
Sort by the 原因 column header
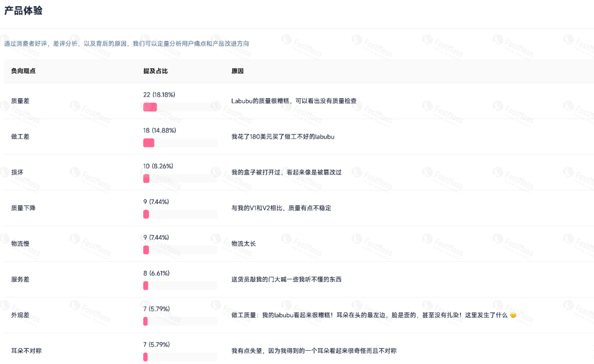238,71
